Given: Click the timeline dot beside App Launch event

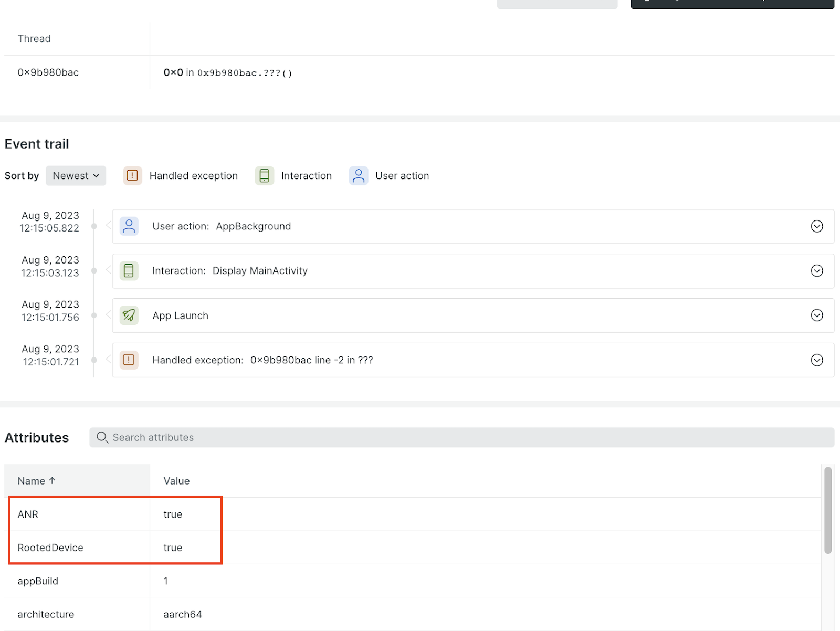Looking at the screenshot, I should click(94, 315).
